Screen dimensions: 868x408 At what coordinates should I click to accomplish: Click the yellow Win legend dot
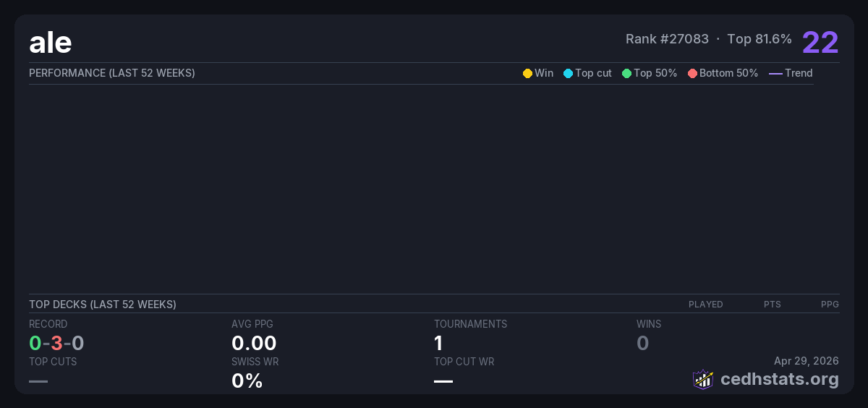coord(527,73)
